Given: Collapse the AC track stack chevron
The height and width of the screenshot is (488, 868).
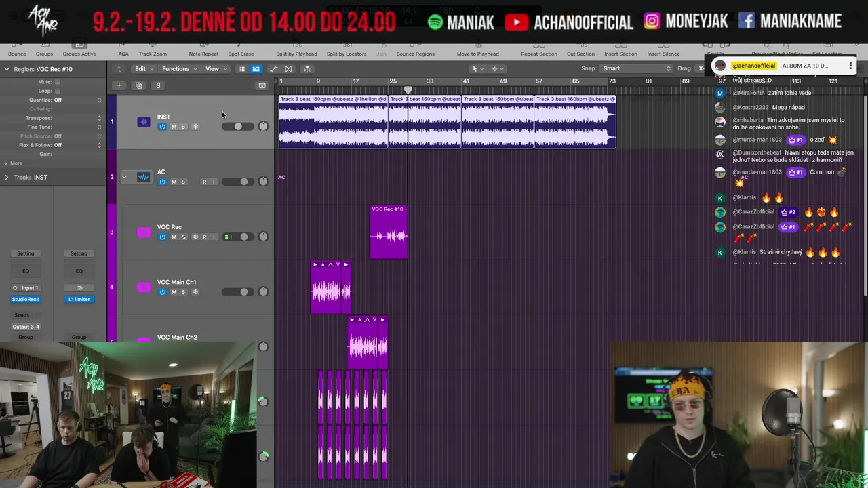Looking at the screenshot, I should point(124,177).
